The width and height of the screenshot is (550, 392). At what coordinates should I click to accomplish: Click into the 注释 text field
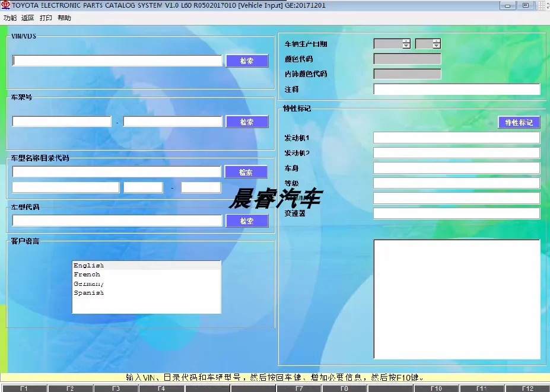tap(457, 89)
